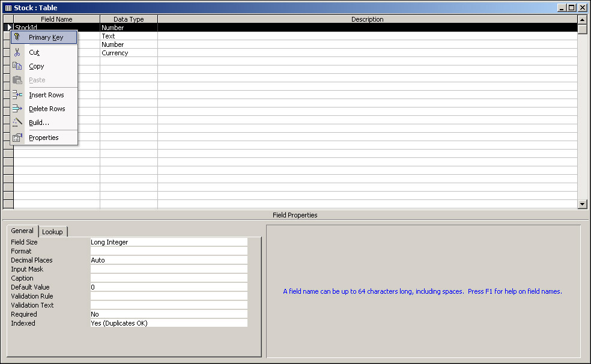Open the General properties tab
Image resolution: width=591 pixels, height=364 pixels.
[x=22, y=231]
